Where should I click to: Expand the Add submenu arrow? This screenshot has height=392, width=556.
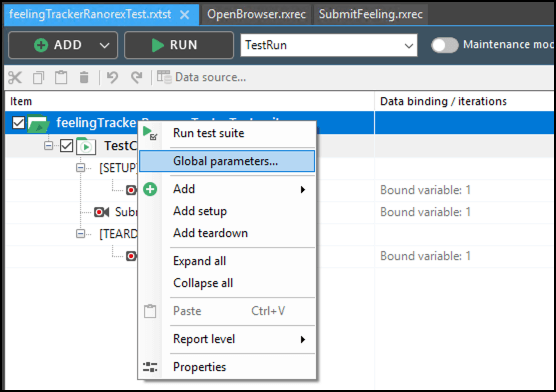point(302,189)
